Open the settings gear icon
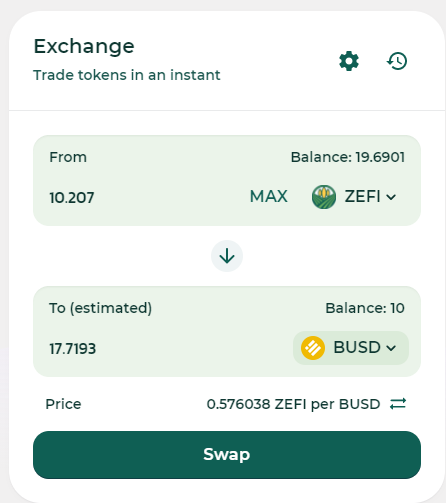Screen dimensions: 446x503 (x=349, y=61)
